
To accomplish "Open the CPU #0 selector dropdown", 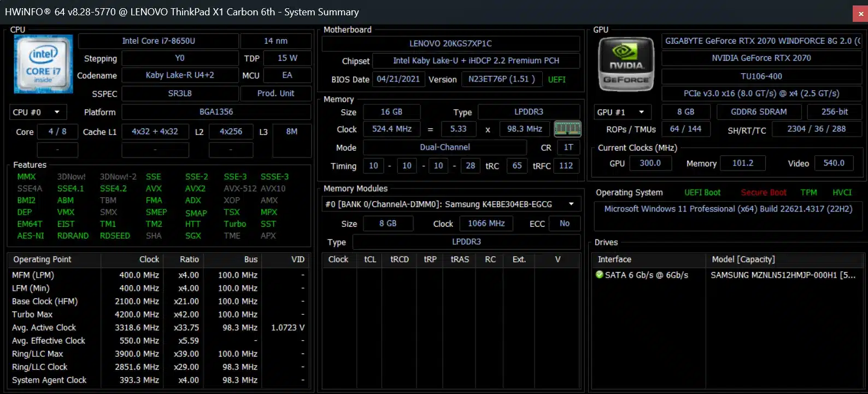I will tap(38, 112).
